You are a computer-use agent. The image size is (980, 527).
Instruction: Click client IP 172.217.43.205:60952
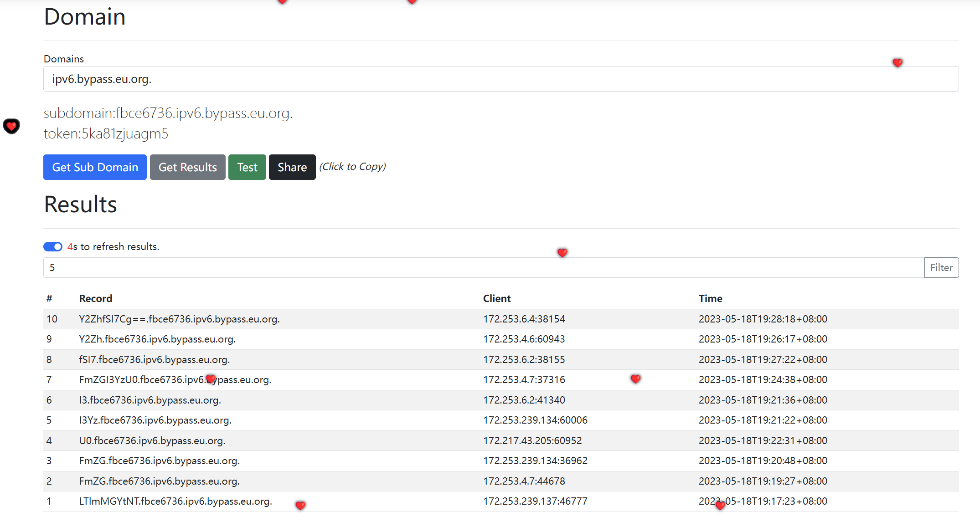(x=532, y=440)
